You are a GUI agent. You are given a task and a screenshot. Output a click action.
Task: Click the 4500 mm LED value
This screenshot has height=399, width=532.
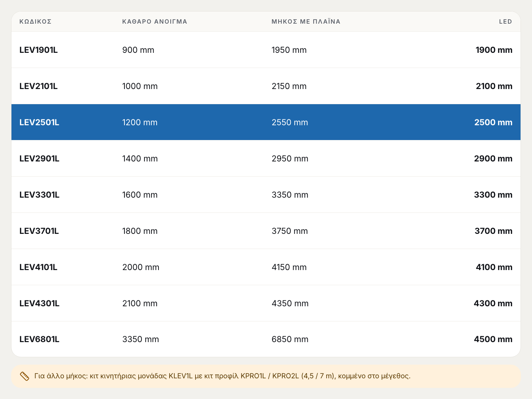pyautogui.click(x=493, y=339)
